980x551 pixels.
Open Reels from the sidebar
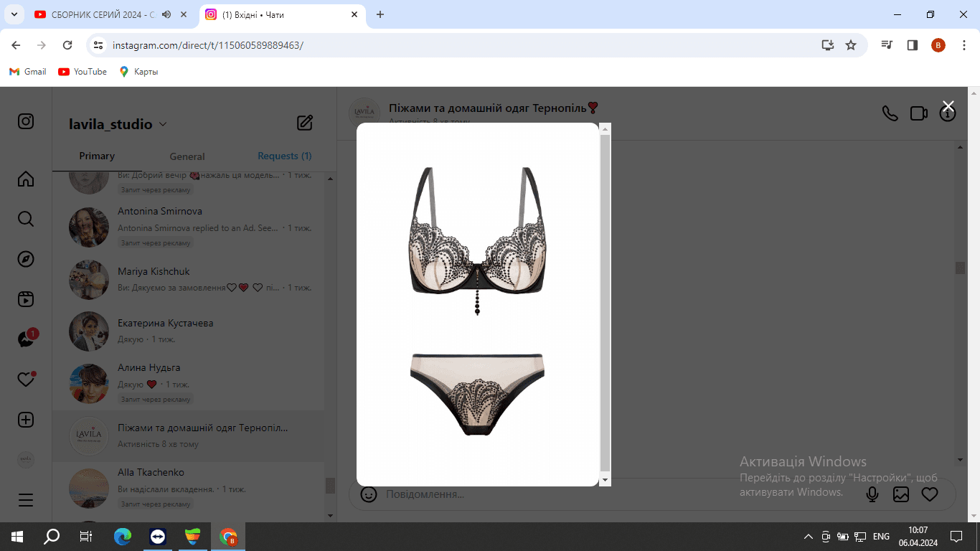pos(26,299)
